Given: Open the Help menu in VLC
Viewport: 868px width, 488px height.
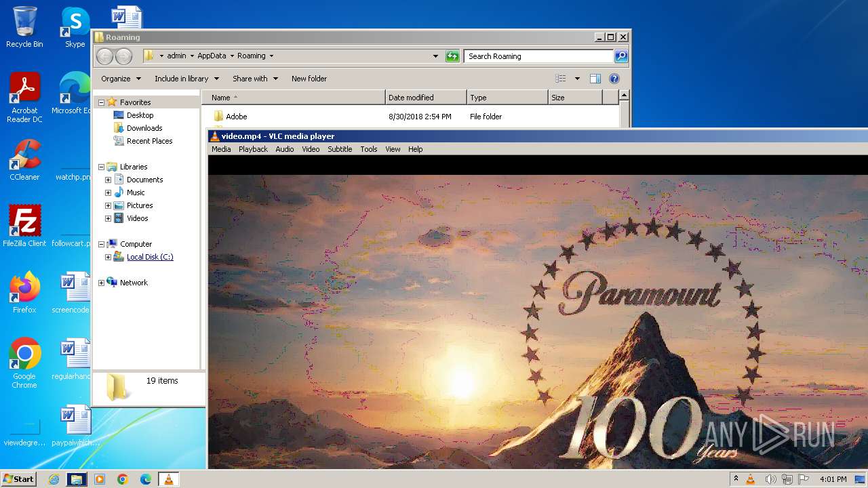Looking at the screenshot, I should tap(415, 149).
